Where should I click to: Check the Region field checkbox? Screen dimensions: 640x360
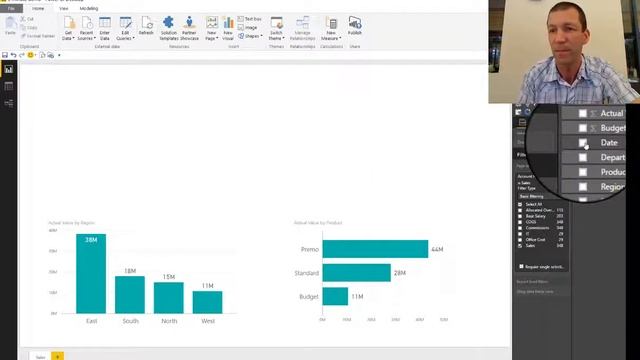point(582,187)
